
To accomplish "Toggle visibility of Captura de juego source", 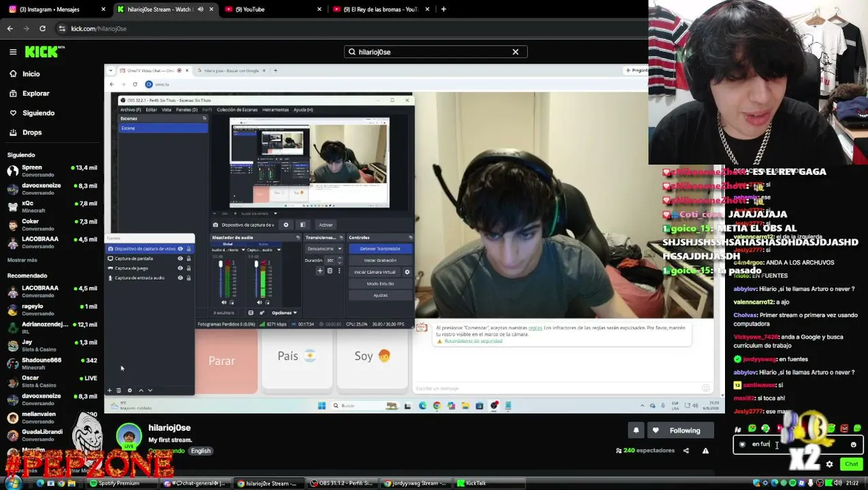I will pyautogui.click(x=180, y=268).
